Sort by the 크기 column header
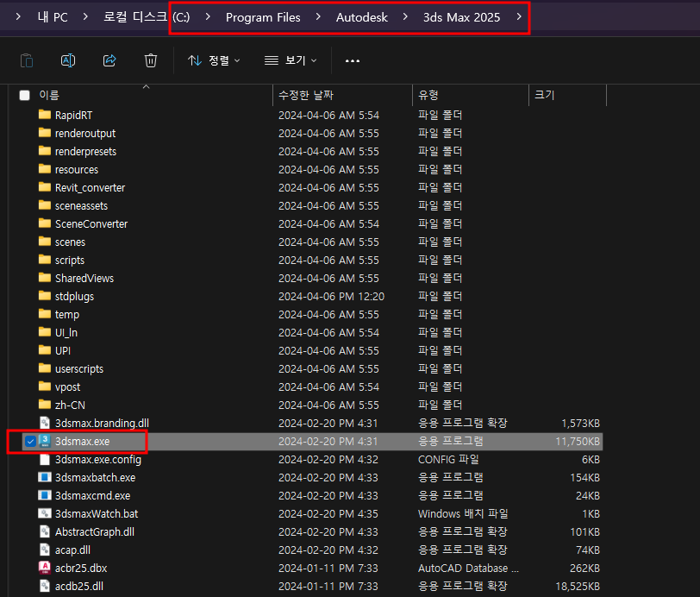Viewport: 700px width, 597px height. (x=544, y=95)
